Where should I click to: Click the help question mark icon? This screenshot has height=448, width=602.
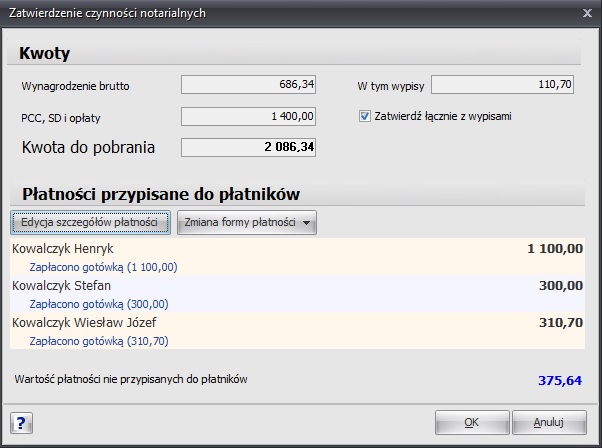pyautogui.click(x=17, y=422)
